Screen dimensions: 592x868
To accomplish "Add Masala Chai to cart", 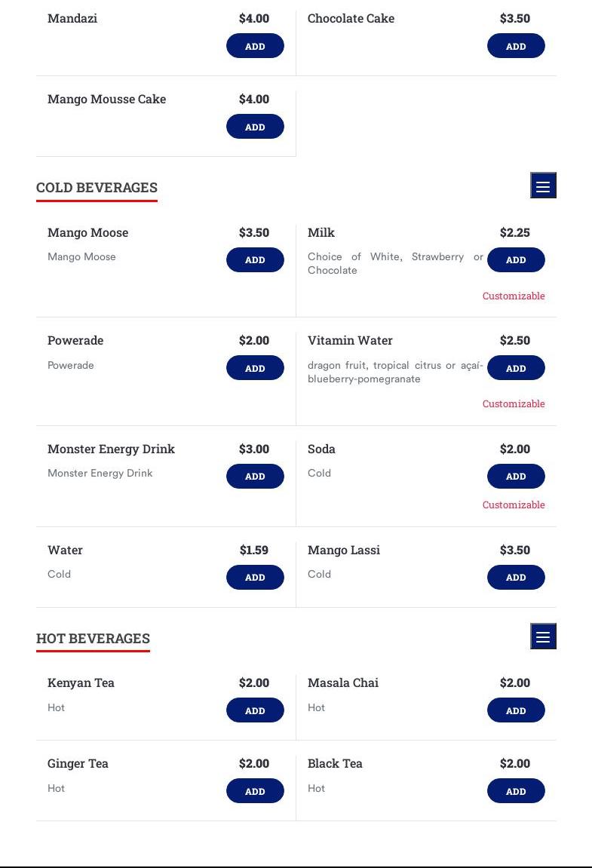I will coord(516,710).
